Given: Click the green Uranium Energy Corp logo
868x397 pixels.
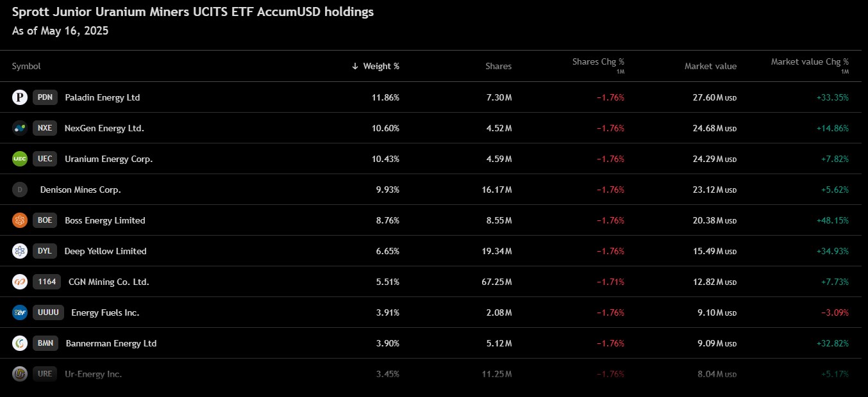Looking at the screenshot, I should [20, 159].
